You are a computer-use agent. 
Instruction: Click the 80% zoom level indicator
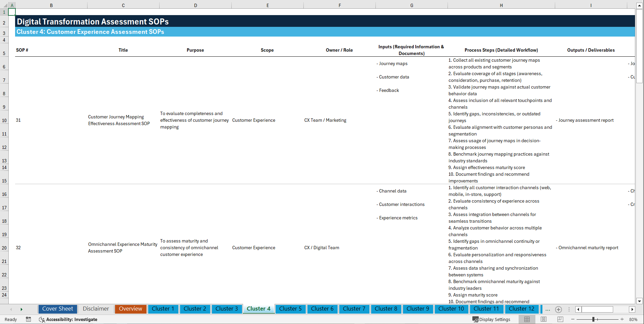point(634,319)
